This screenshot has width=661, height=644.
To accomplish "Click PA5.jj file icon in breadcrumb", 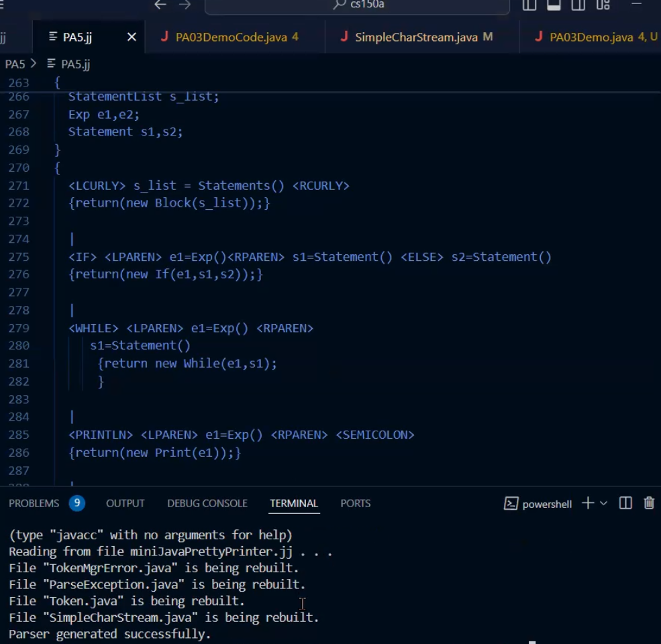I will (51, 64).
